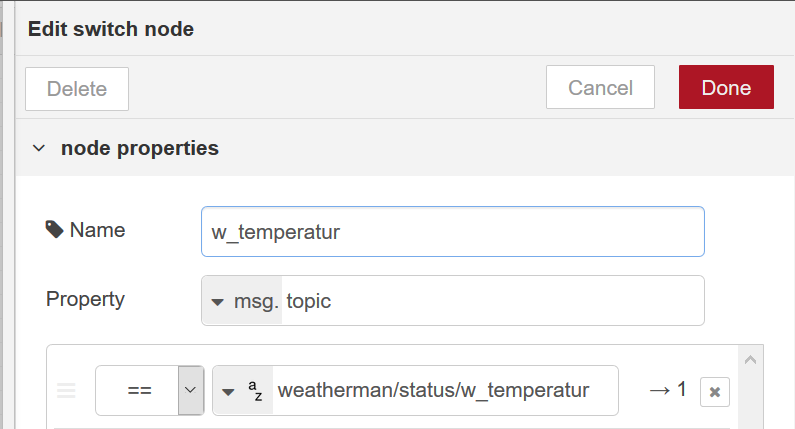
Task: Open the msg. property type dropdown
Action: point(242,300)
